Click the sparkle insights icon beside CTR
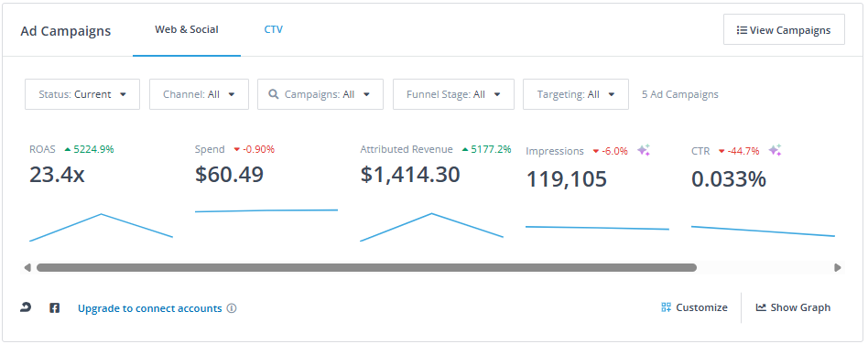 coord(775,150)
